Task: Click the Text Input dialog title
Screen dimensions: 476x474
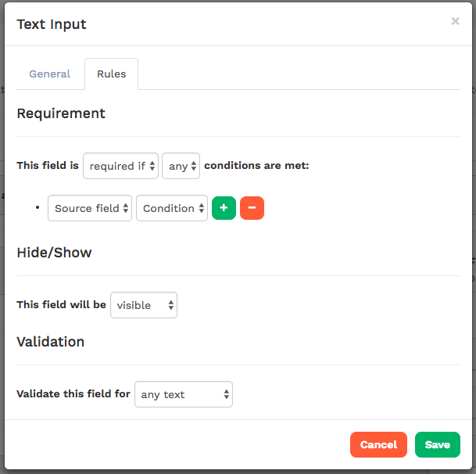Action: 52,24
